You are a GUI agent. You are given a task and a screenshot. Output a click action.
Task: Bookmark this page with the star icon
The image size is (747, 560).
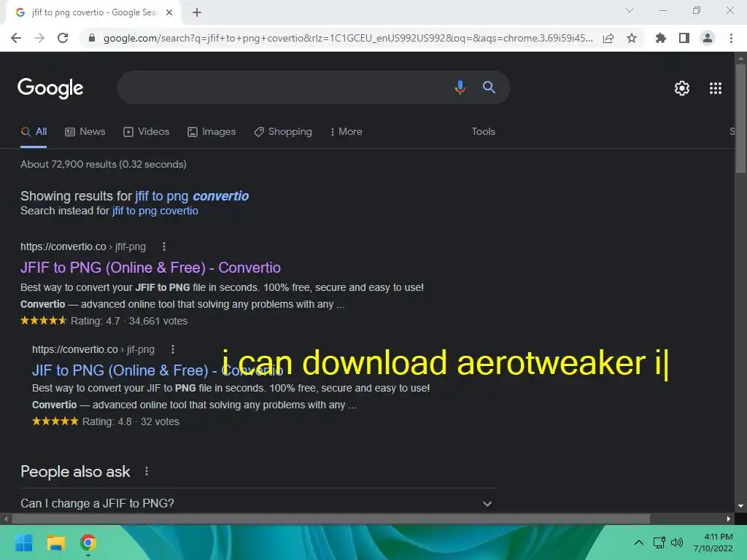tap(632, 38)
